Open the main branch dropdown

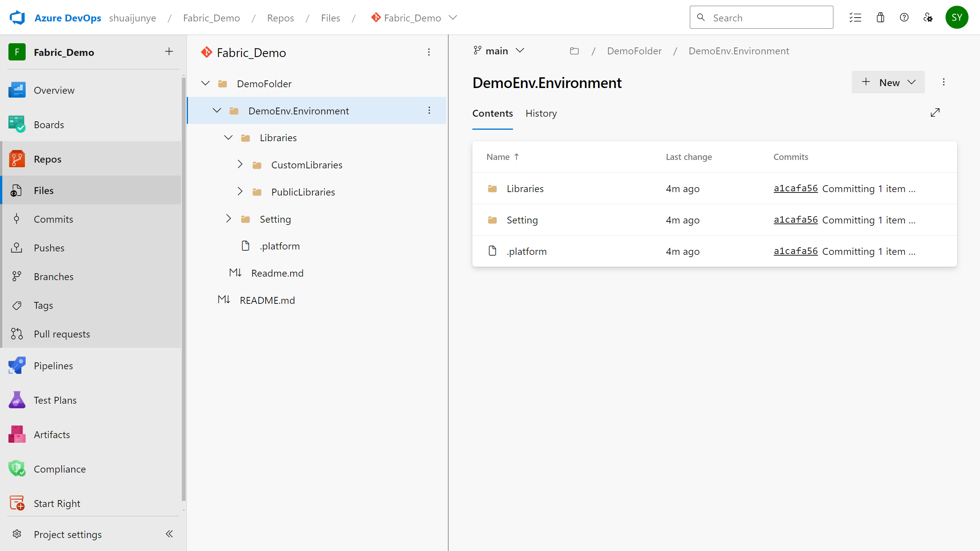click(498, 51)
